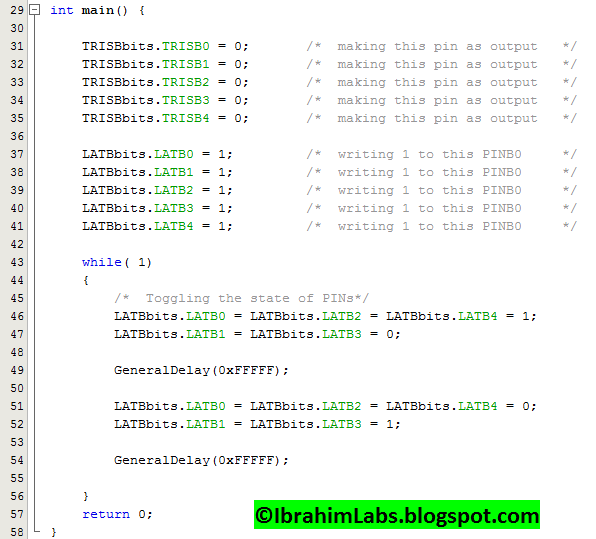The width and height of the screenshot is (596, 539).
Task: Click 'LATB1' on line 52
Action: 206,424
